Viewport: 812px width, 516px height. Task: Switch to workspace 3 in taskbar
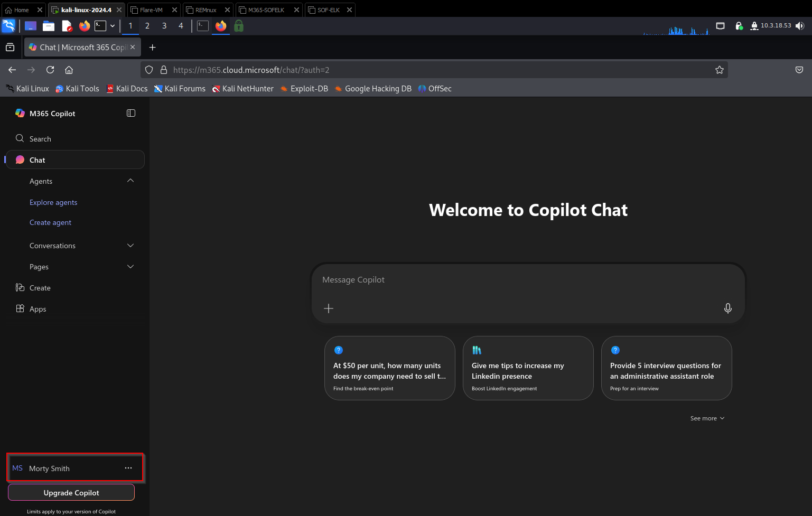point(164,26)
